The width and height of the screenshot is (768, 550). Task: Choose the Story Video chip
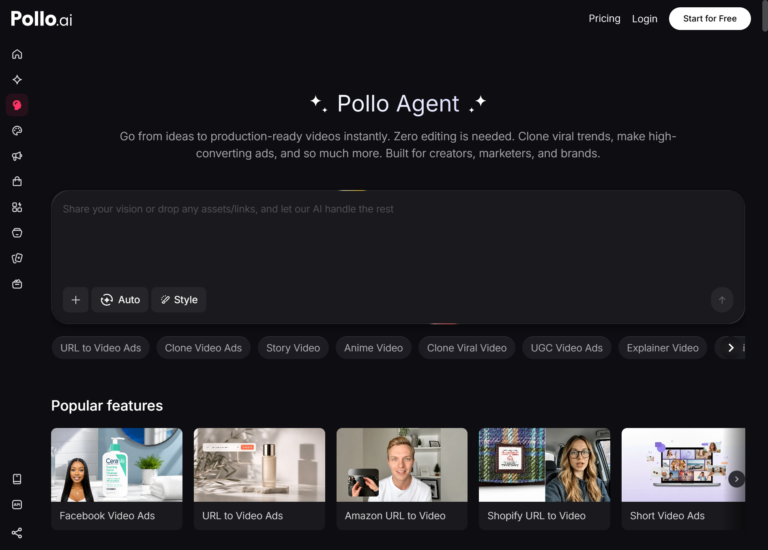pos(293,348)
